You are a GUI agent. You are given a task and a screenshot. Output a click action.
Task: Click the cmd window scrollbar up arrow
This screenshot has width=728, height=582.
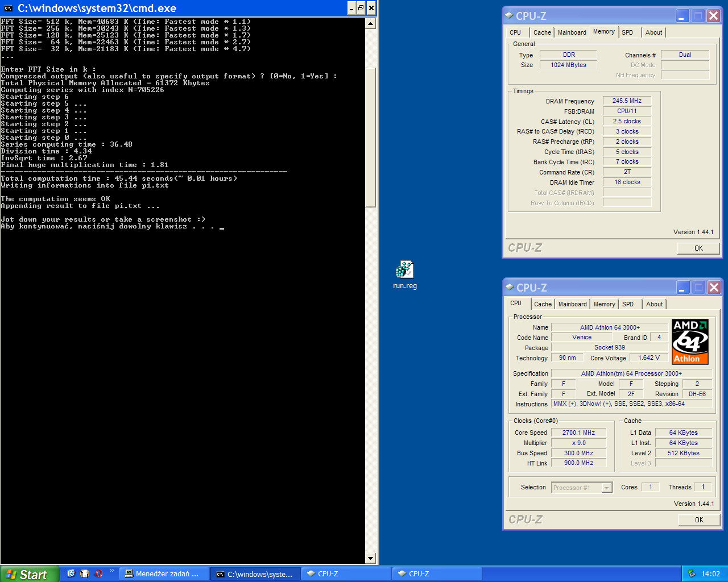(x=370, y=23)
